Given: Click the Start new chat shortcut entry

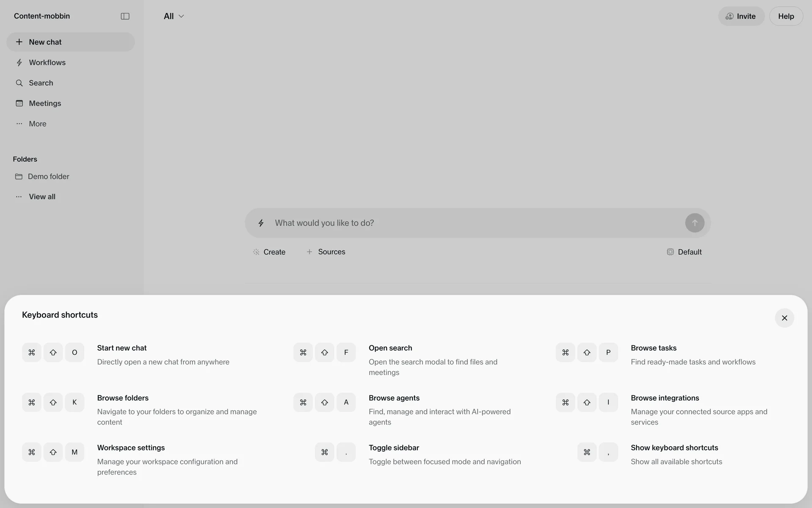Looking at the screenshot, I should [x=122, y=348].
